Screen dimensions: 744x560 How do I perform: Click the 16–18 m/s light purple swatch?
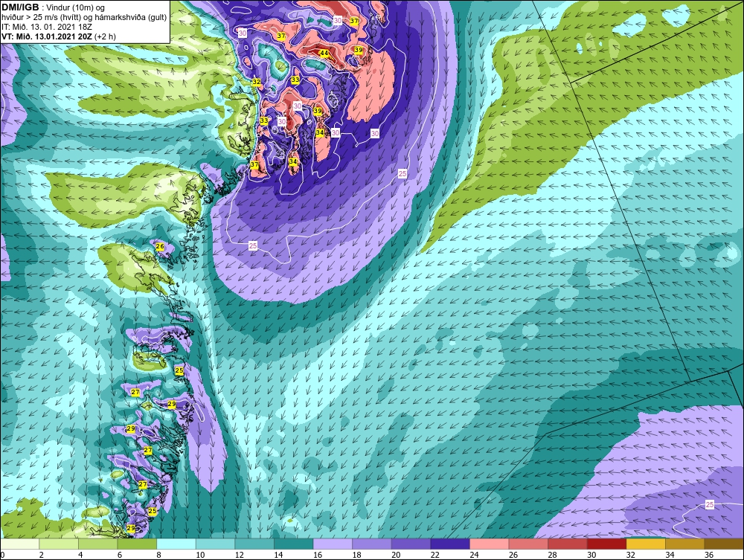click(333, 544)
